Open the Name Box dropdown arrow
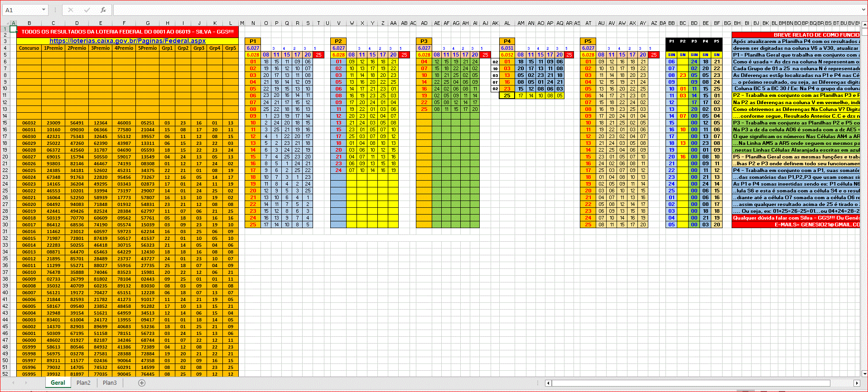 (x=43, y=10)
